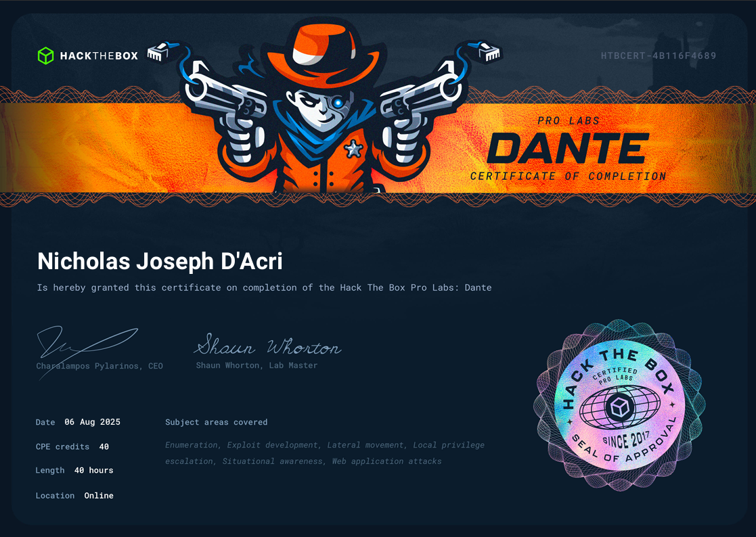The height and width of the screenshot is (537, 756).
Task: Click the Hack The Box cube logo icon
Action: 46,56
